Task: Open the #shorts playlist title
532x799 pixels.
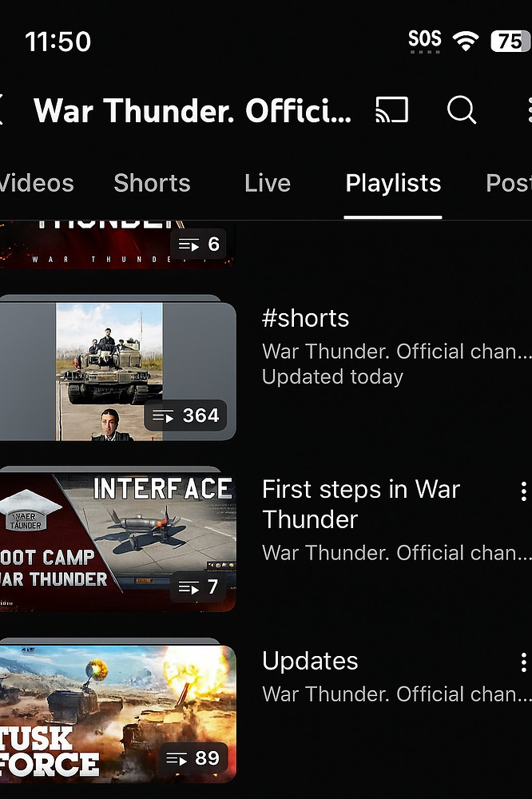Action: (x=305, y=318)
